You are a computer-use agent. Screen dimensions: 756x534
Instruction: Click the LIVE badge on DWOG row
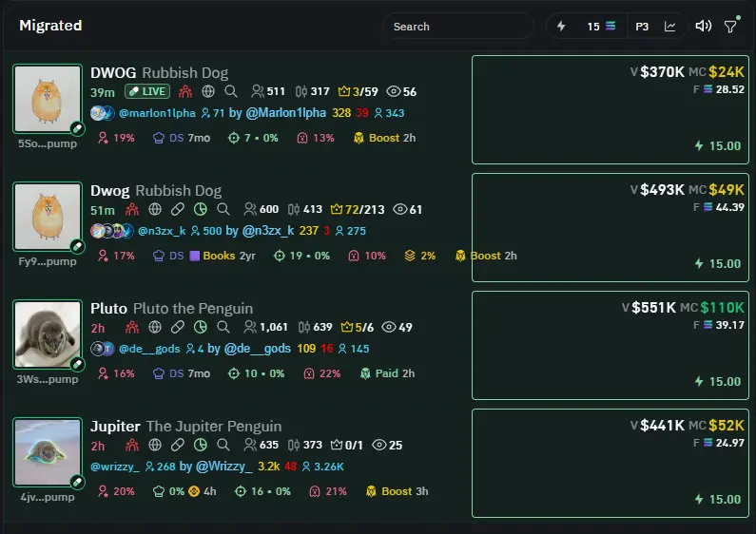147,91
